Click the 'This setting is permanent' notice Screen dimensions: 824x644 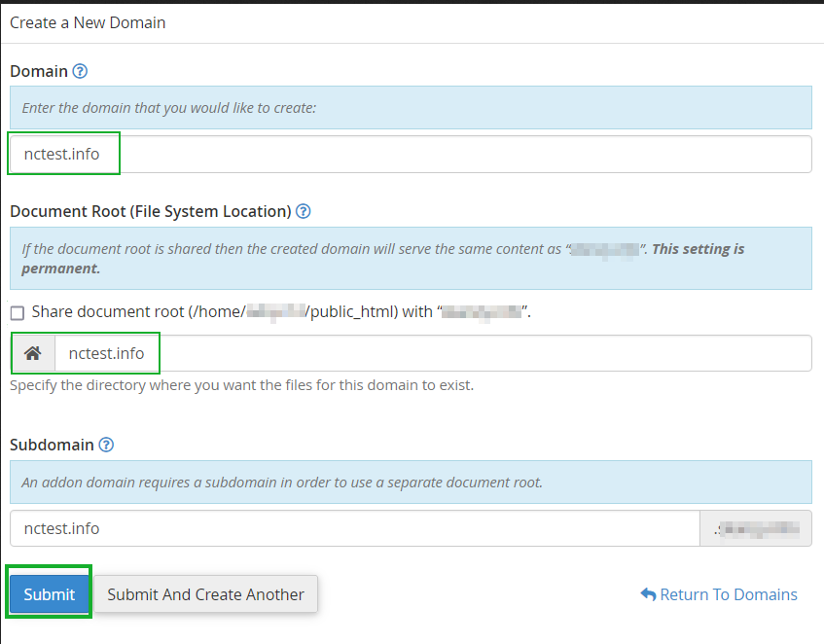698,249
